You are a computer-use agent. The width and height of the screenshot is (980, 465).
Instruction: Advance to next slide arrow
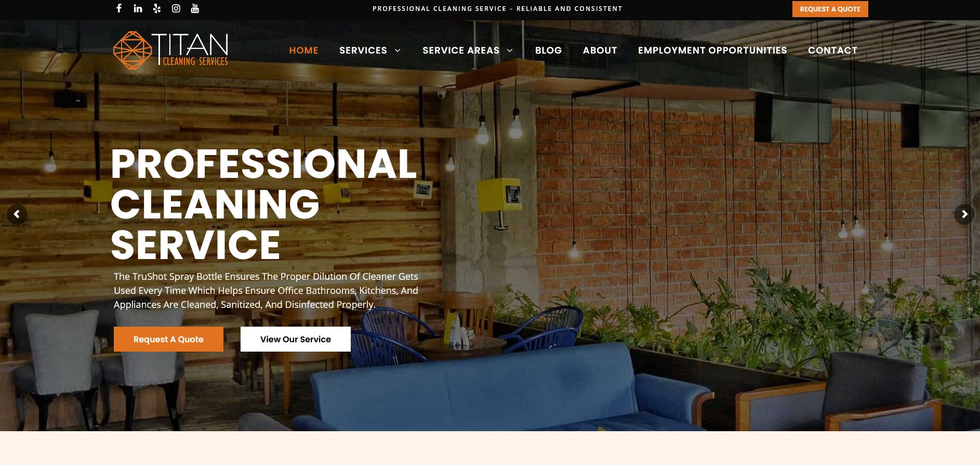(964, 214)
